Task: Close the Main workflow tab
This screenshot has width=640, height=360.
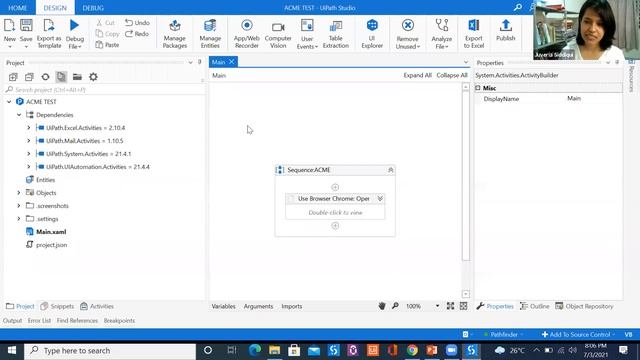Action: coord(231,62)
